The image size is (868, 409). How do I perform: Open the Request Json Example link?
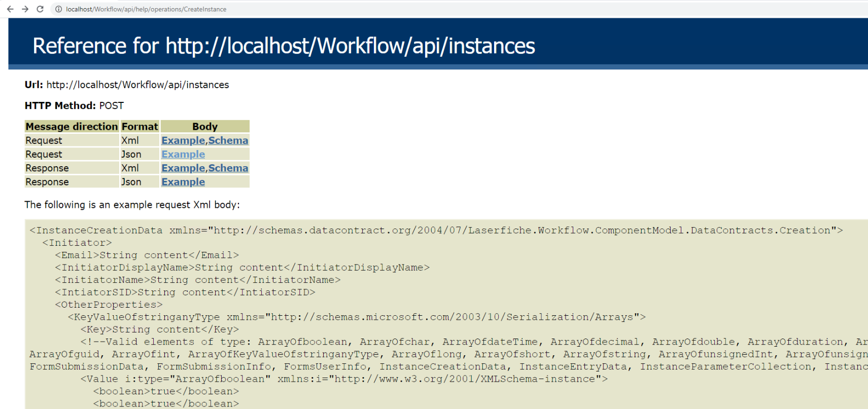coord(183,154)
